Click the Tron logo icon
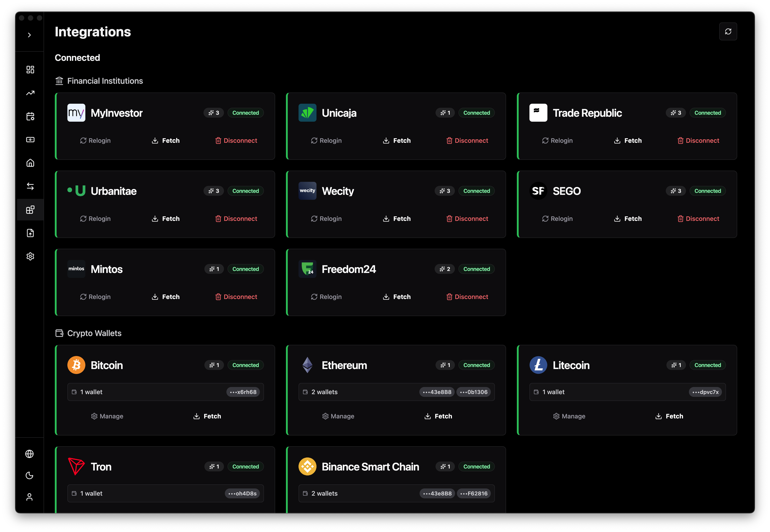 tap(76, 467)
